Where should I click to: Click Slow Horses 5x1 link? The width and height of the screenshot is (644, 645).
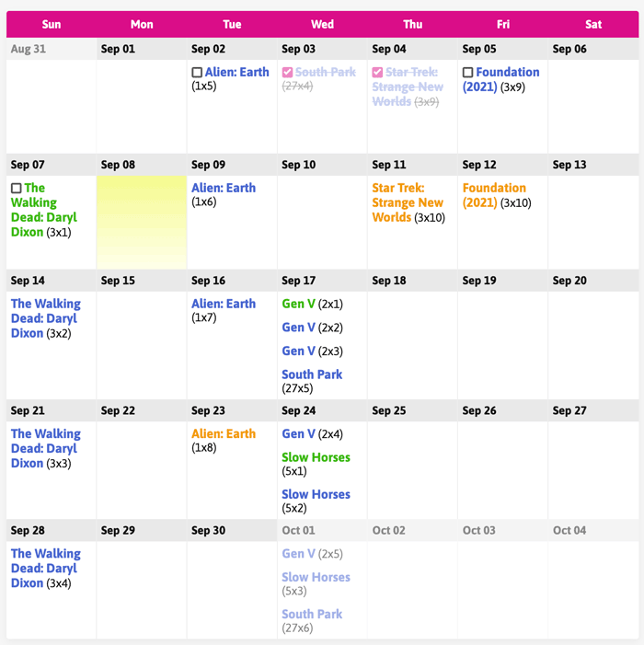pyautogui.click(x=316, y=457)
